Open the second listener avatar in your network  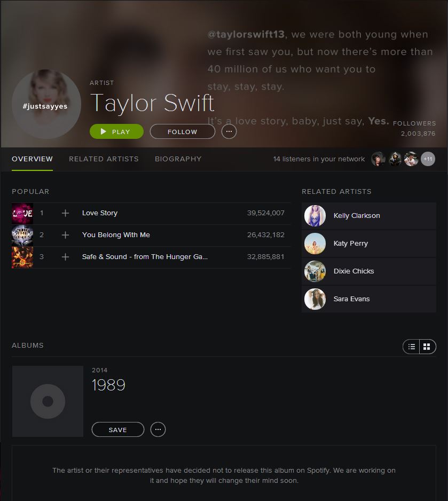395,159
